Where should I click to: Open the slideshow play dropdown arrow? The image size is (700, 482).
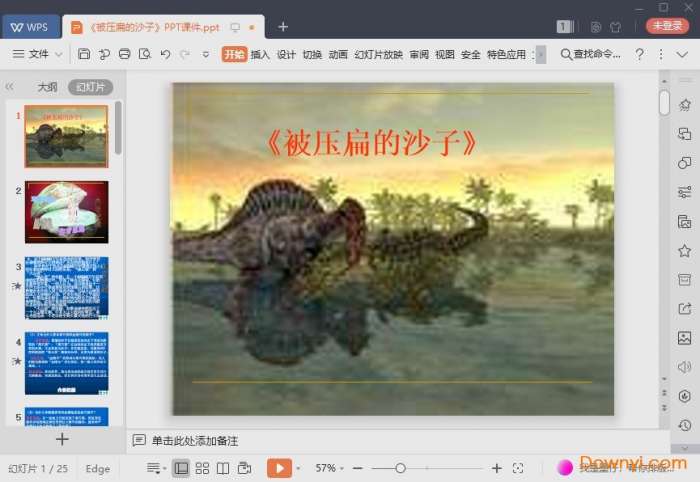coord(298,469)
